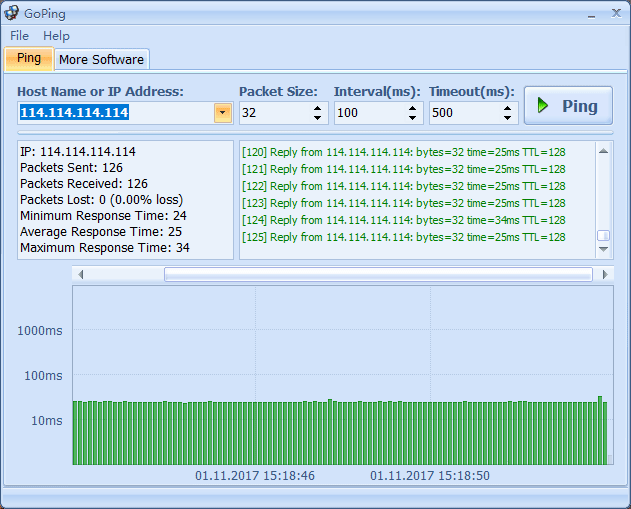Screen dimensions: 631x509
Task: Select the log line with time=34ms
Action: (404, 220)
